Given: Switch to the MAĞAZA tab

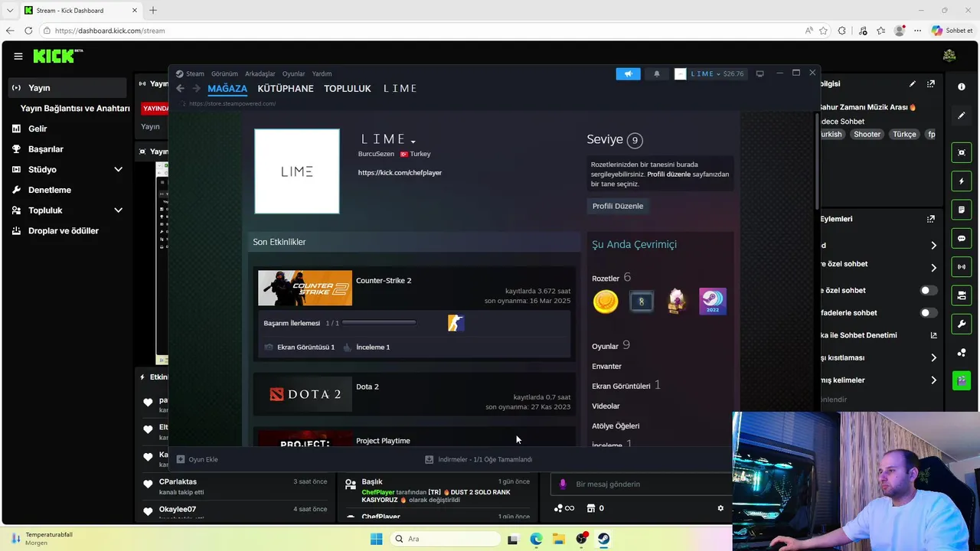Looking at the screenshot, I should (x=227, y=89).
